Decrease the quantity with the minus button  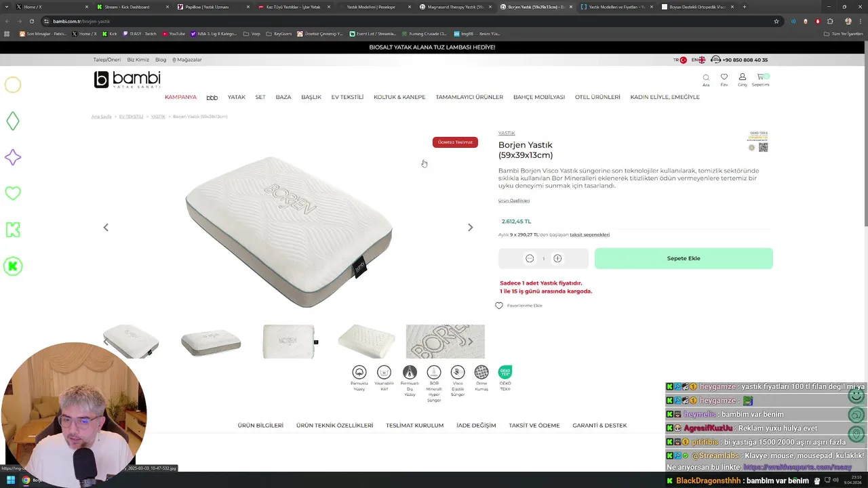[530, 258]
